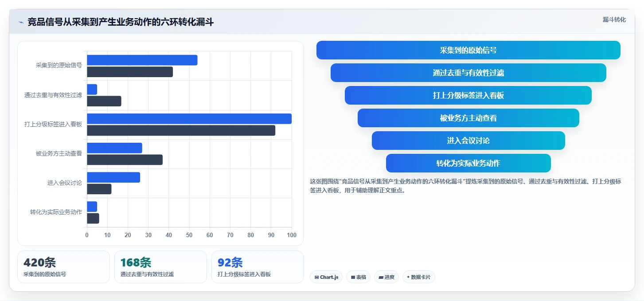
Task: Click the 420条 value in the stat card
Action: pyautogui.click(x=39, y=262)
